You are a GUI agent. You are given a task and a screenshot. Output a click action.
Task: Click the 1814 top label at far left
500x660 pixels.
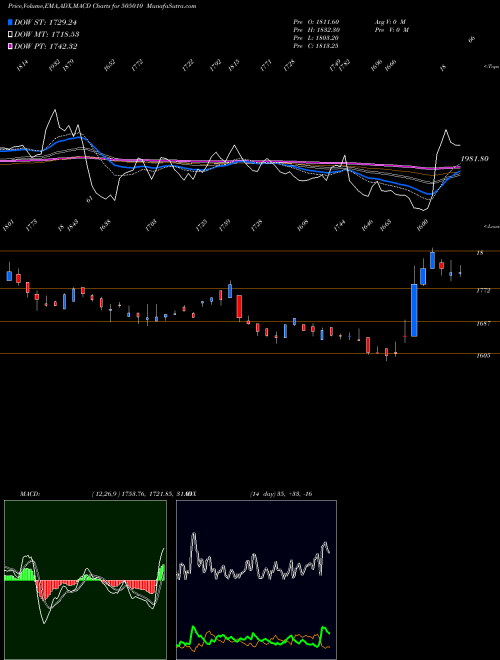click(22, 65)
